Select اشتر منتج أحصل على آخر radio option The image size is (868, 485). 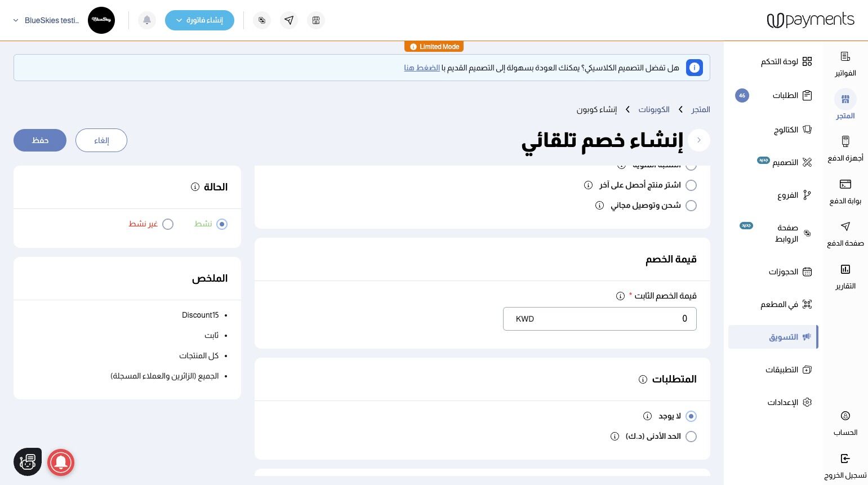click(x=691, y=185)
